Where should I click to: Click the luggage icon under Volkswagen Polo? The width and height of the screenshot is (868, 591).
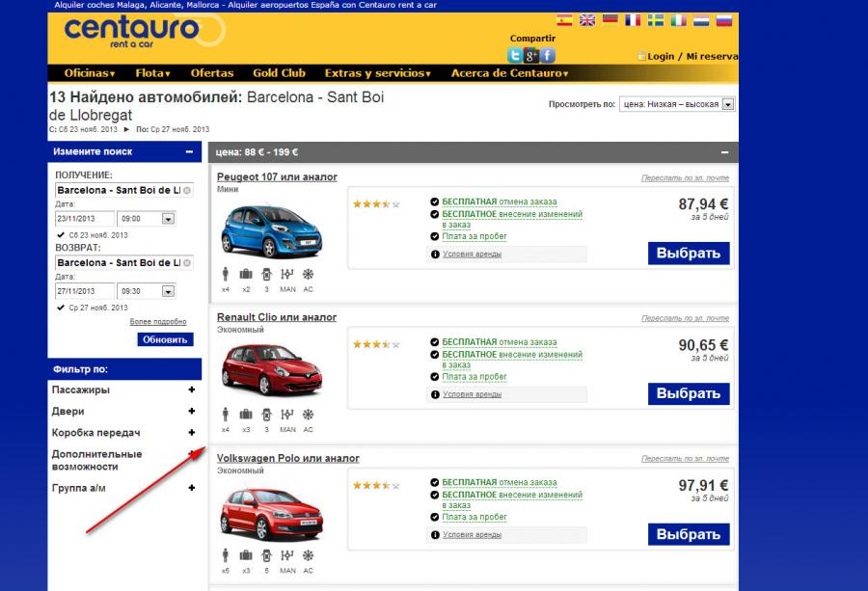point(246,555)
